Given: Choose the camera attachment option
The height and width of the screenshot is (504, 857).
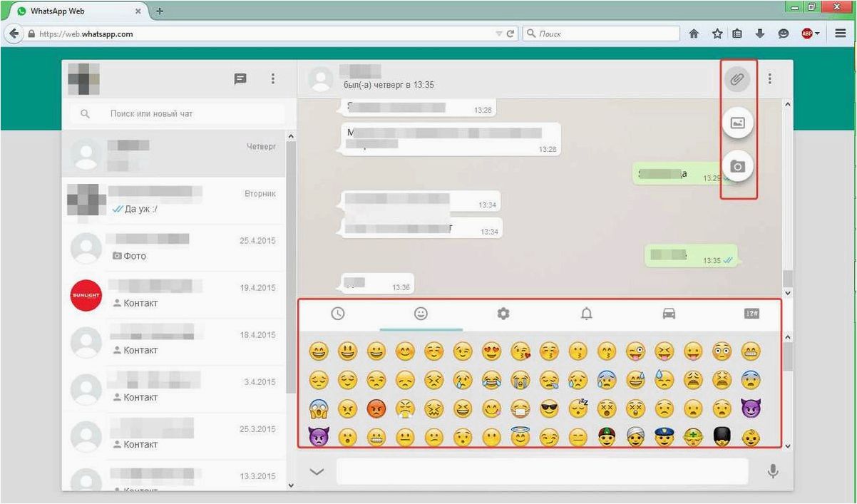Looking at the screenshot, I should [x=738, y=166].
